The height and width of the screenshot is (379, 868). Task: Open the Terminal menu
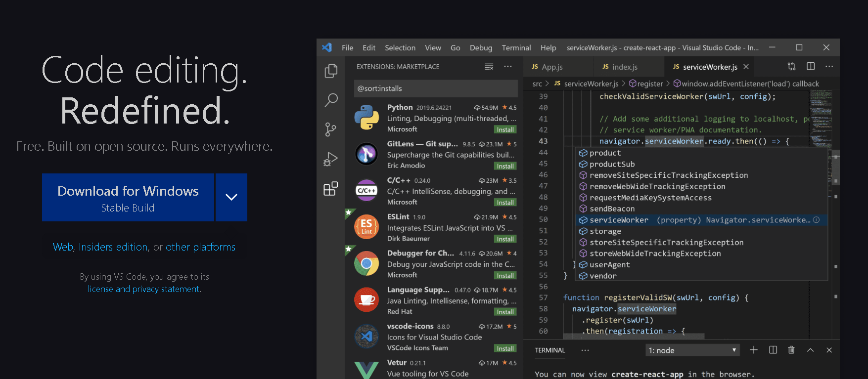(x=516, y=48)
